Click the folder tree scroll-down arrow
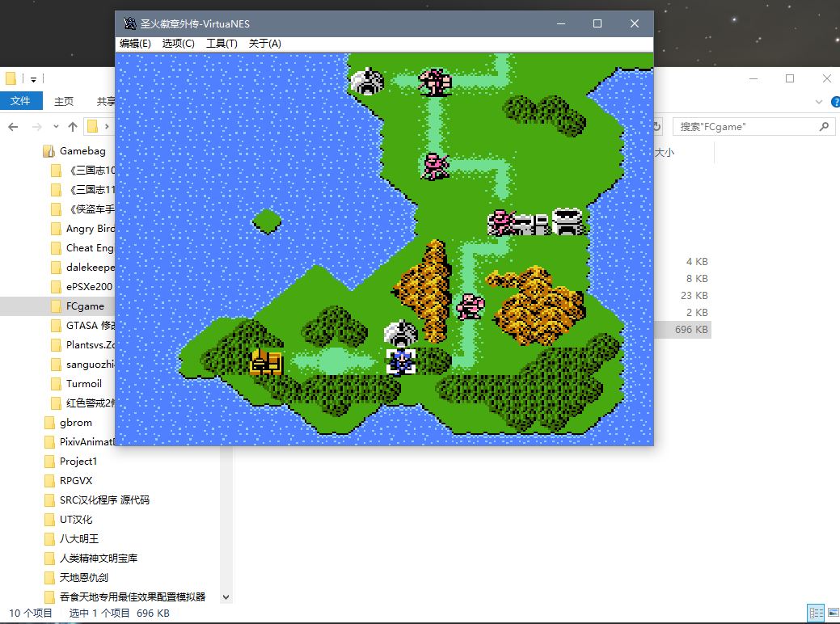Image resolution: width=840 pixels, height=624 pixels. [x=226, y=597]
